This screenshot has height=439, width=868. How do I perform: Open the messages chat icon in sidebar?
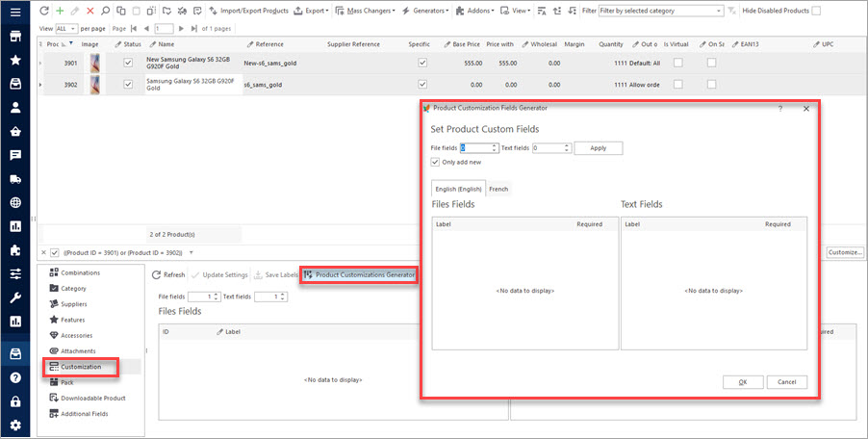tap(15, 155)
